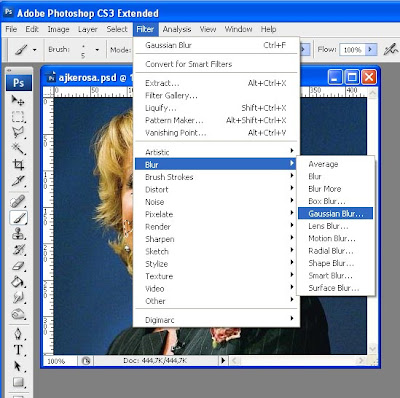Select the History Brush tool
Image resolution: width=400 pixels, height=398 pixels.
point(18,250)
